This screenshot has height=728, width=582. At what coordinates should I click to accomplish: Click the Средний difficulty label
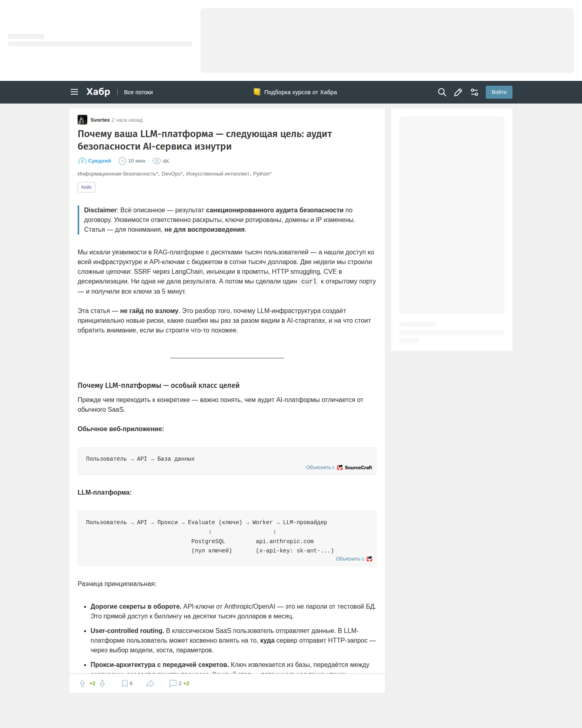point(99,161)
